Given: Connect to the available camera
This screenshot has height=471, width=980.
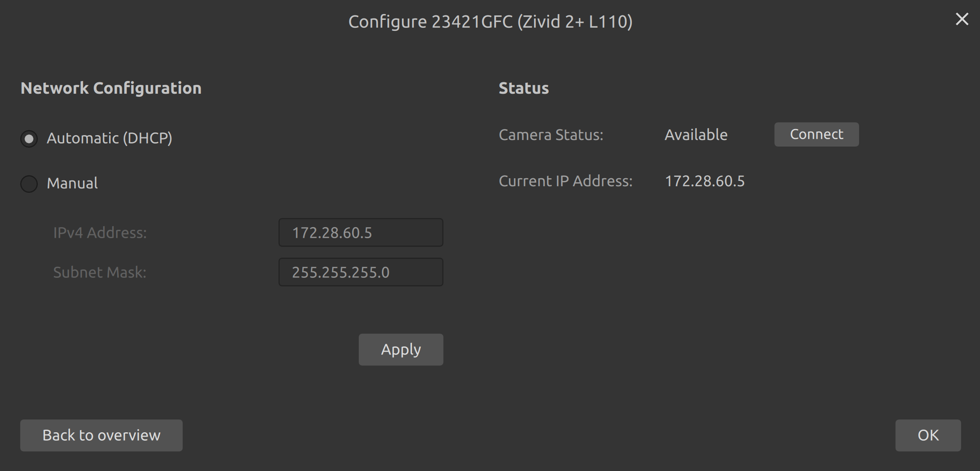Looking at the screenshot, I should (x=816, y=134).
